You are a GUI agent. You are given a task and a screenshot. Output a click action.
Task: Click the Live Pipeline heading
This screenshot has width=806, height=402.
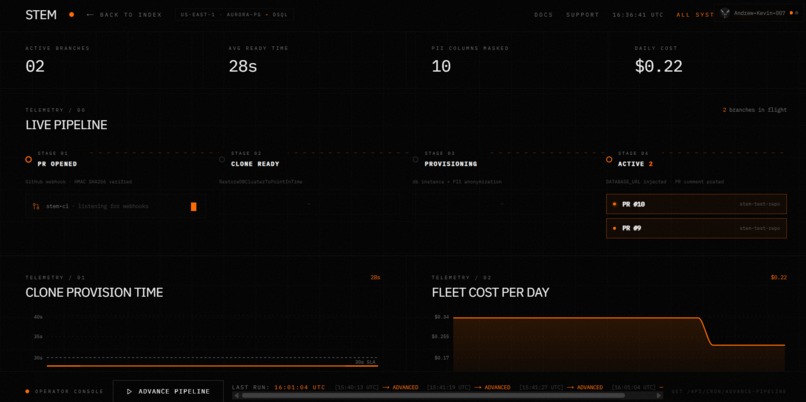click(x=66, y=125)
